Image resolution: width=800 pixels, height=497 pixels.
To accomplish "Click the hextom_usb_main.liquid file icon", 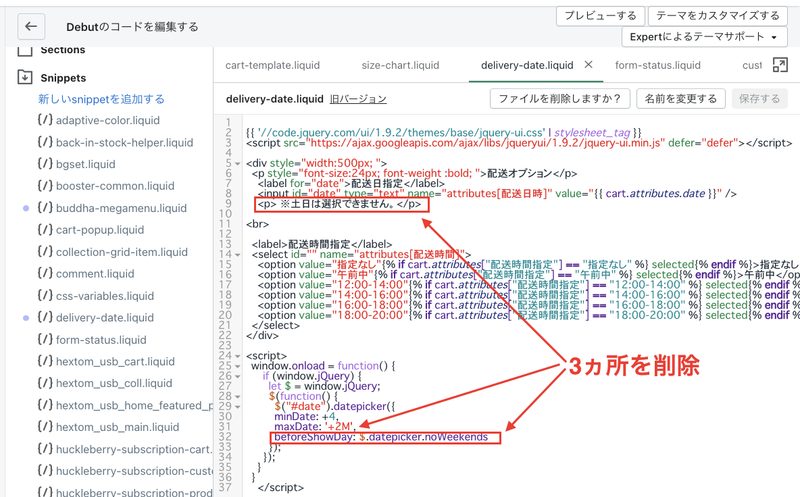I will click(45, 426).
